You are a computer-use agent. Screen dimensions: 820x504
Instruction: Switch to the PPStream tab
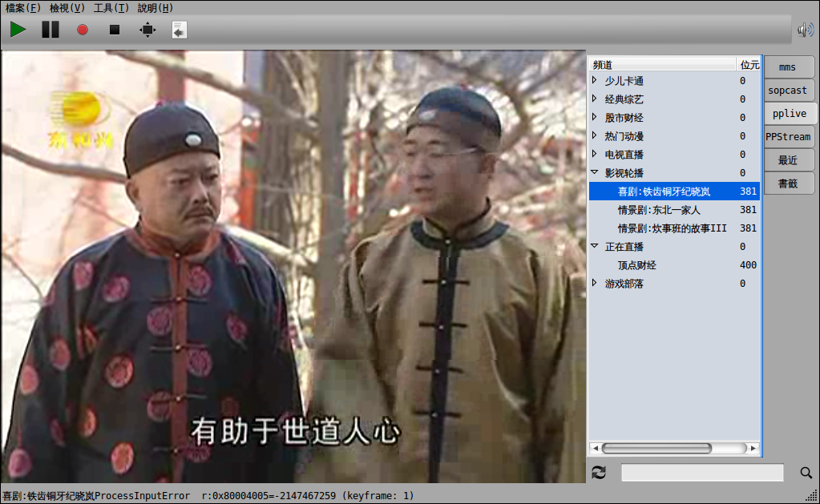(789, 136)
